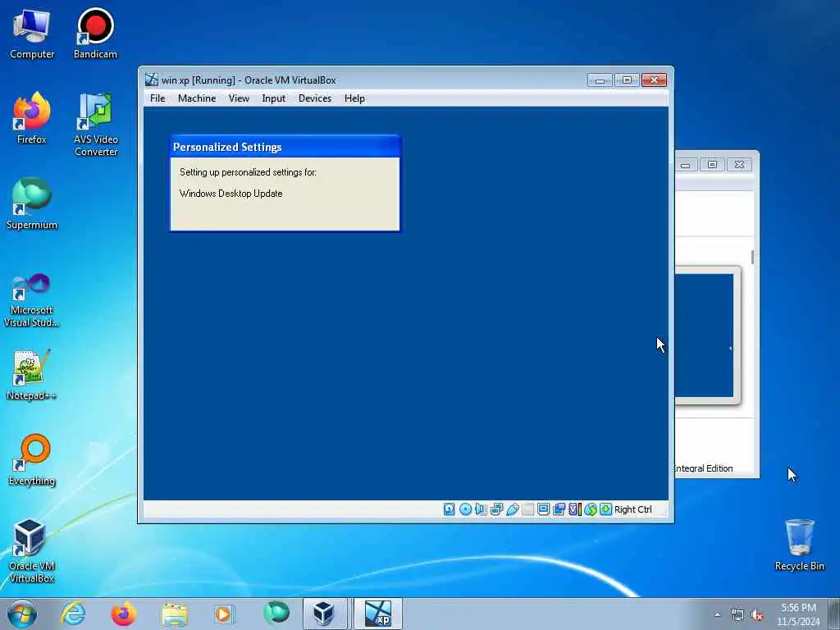Screen dimensions: 840x630
Task: Open Windows Media Player from taskbar
Action: 224,614
